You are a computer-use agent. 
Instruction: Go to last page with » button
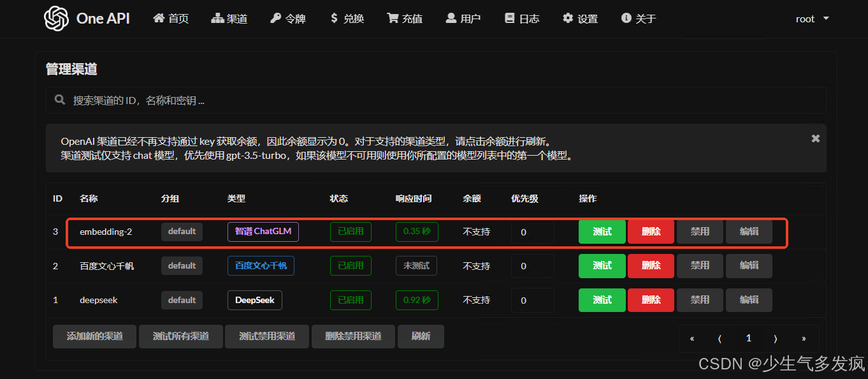804,339
